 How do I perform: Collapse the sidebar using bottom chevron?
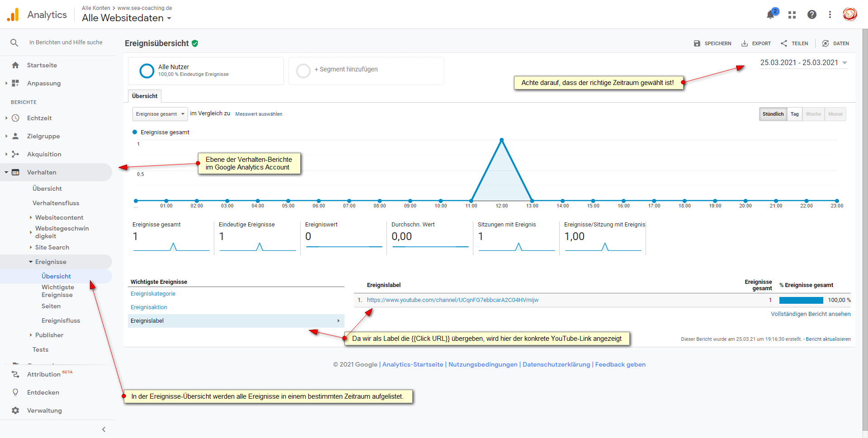pyautogui.click(x=104, y=429)
